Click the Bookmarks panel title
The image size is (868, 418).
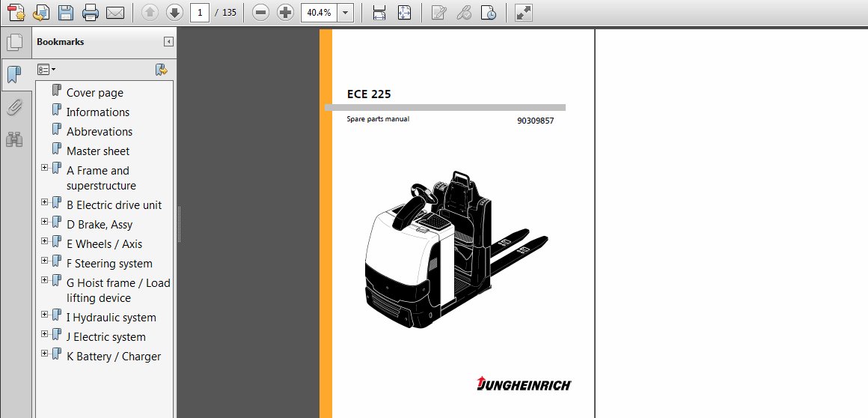[61, 42]
